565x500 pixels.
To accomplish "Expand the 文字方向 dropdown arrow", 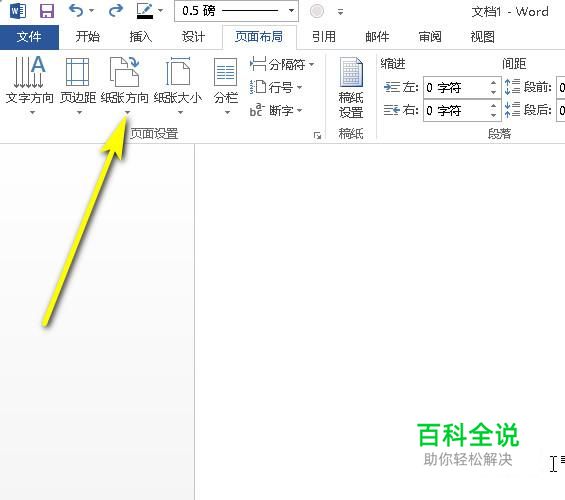I will pyautogui.click(x=32, y=113).
